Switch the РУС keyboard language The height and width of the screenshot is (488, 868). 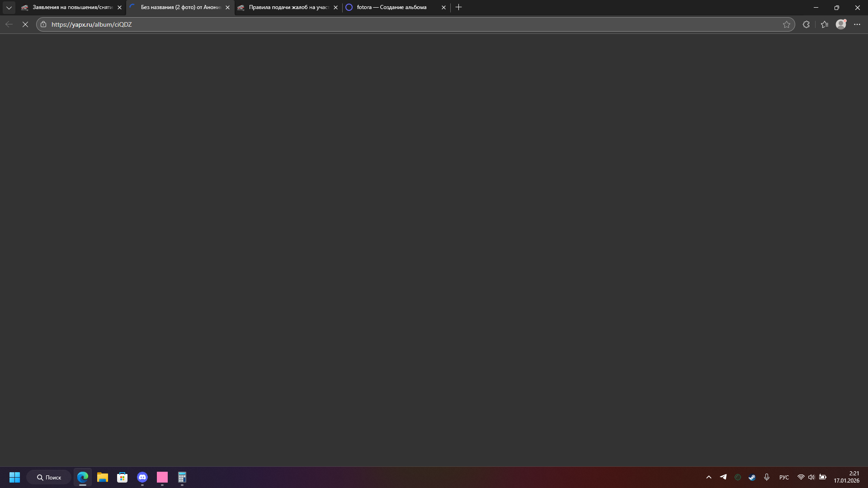(784, 477)
